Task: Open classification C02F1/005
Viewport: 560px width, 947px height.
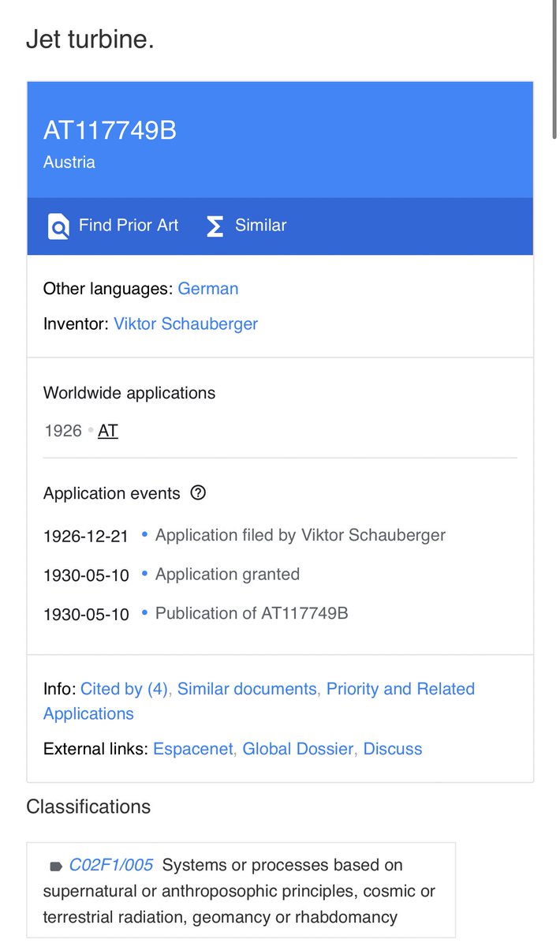Action: click(111, 865)
